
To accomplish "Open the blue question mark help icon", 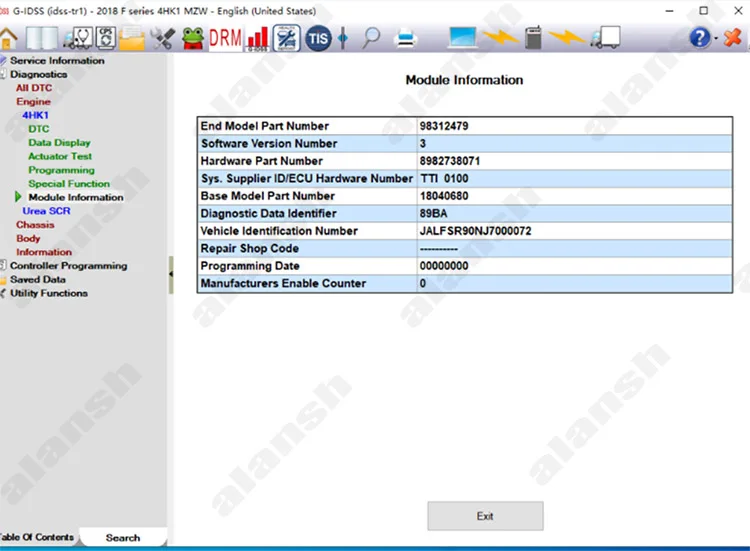I will point(700,38).
